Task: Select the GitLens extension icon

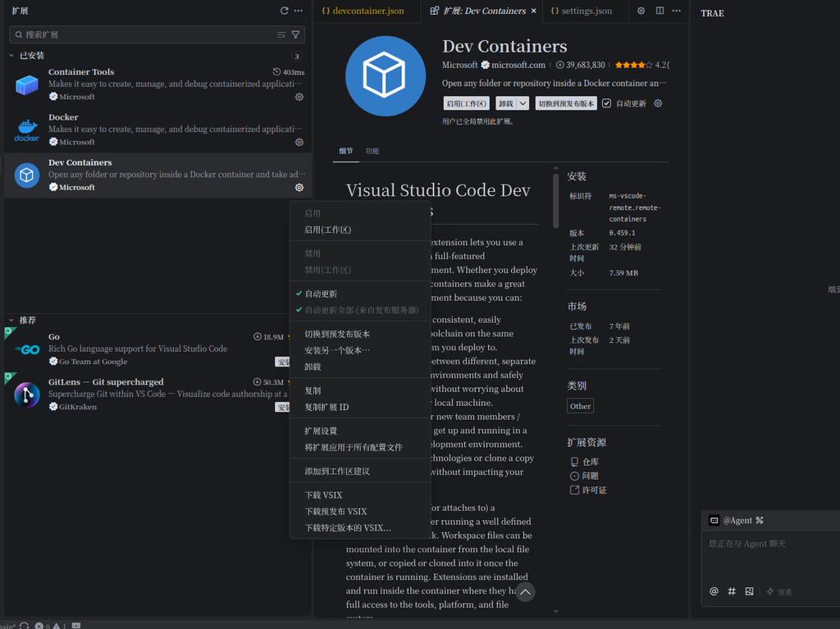Action: (27, 394)
